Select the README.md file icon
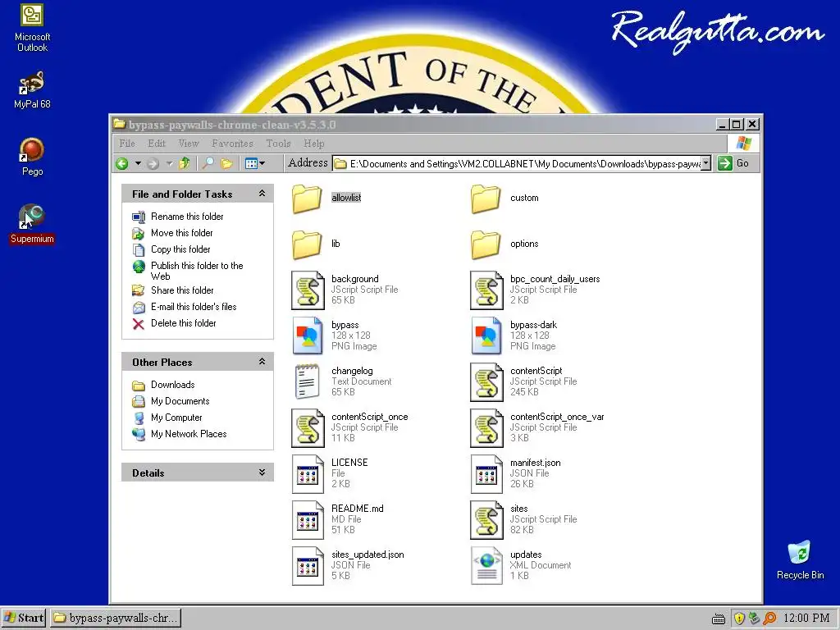Image resolution: width=840 pixels, height=630 pixels. pyautogui.click(x=308, y=519)
